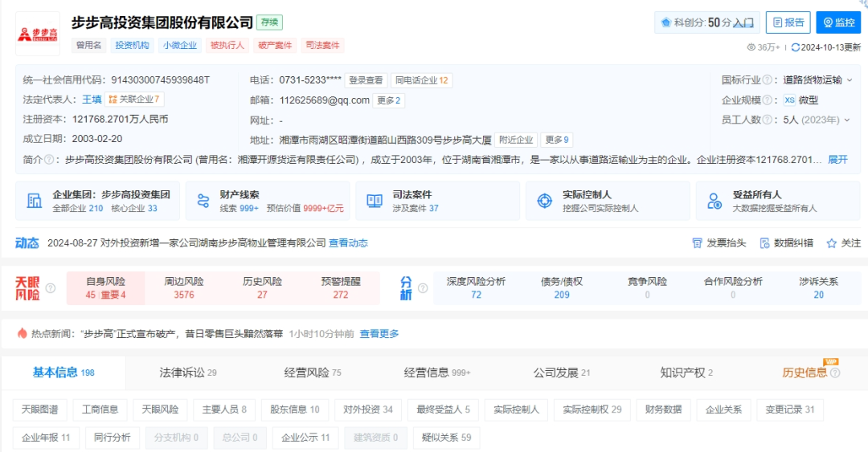Select the 被执行人 tag
The image size is (868, 452).
227,46
